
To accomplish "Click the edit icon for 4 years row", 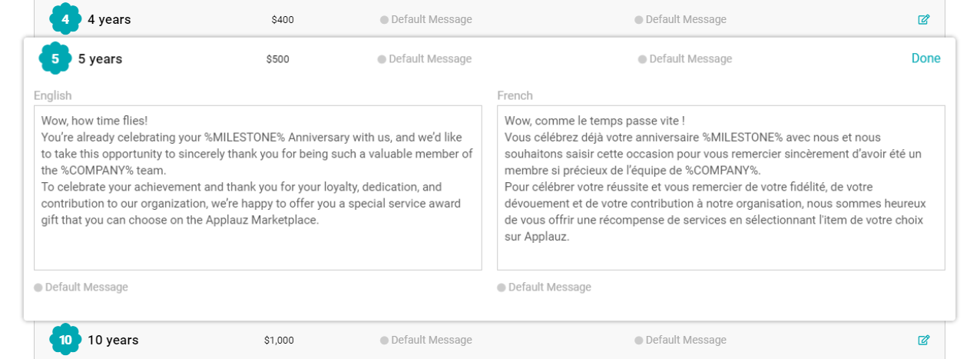I will pyautogui.click(x=923, y=20).
